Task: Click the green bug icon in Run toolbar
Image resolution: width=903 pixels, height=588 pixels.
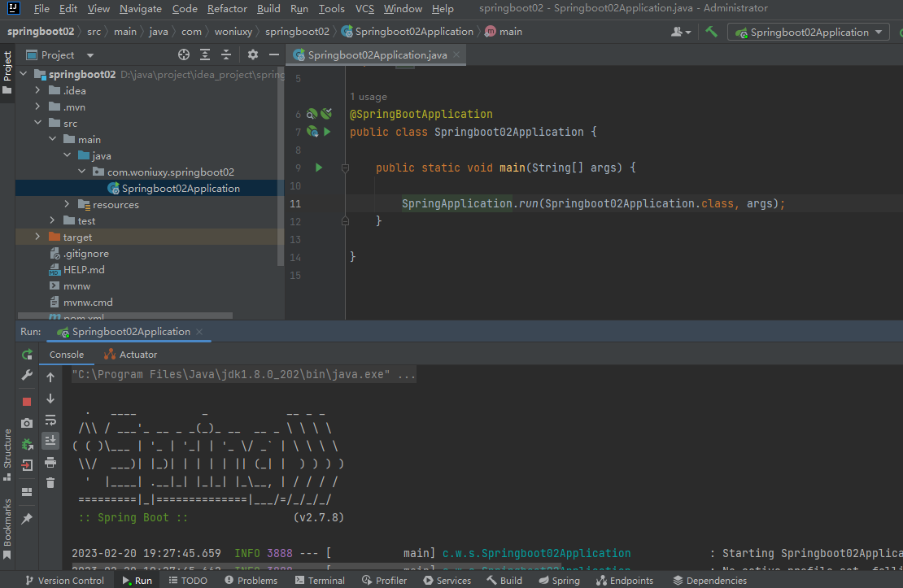Action: [x=27, y=445]
